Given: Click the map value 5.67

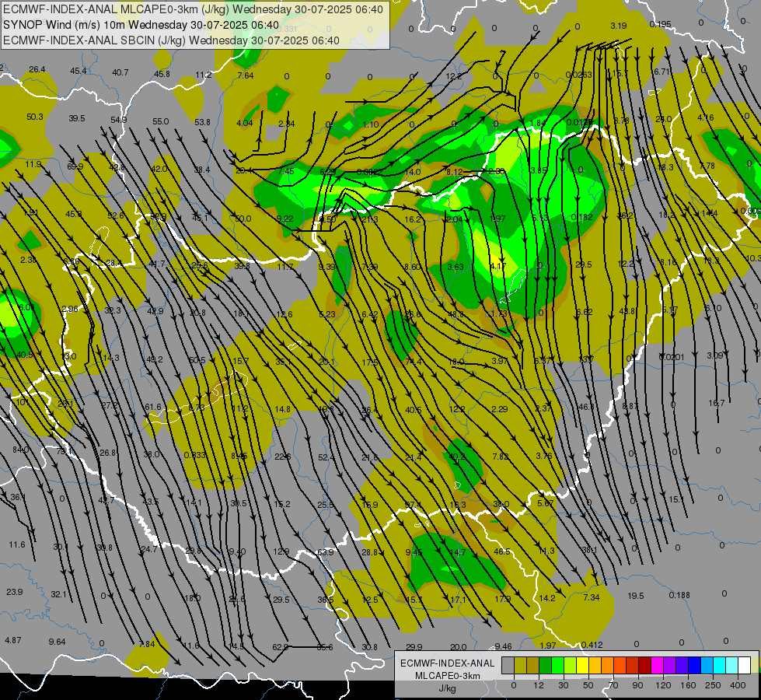Looking at the screenshot, I should 545,503.
